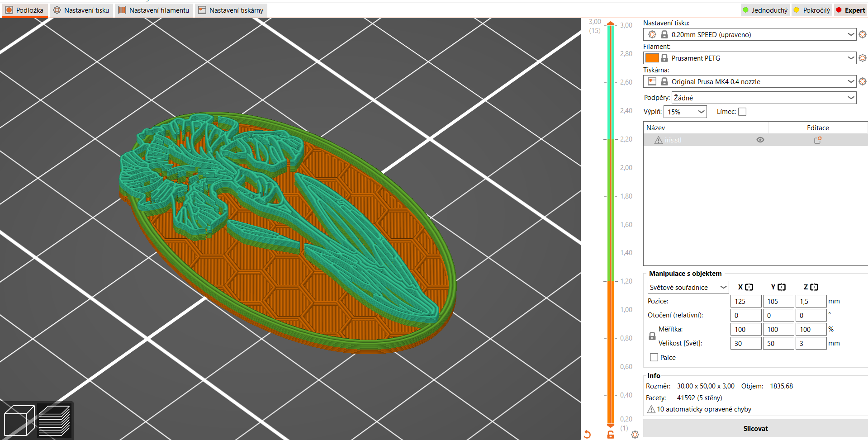Click Velikost Y field showing 50

[x=778, y=343]
